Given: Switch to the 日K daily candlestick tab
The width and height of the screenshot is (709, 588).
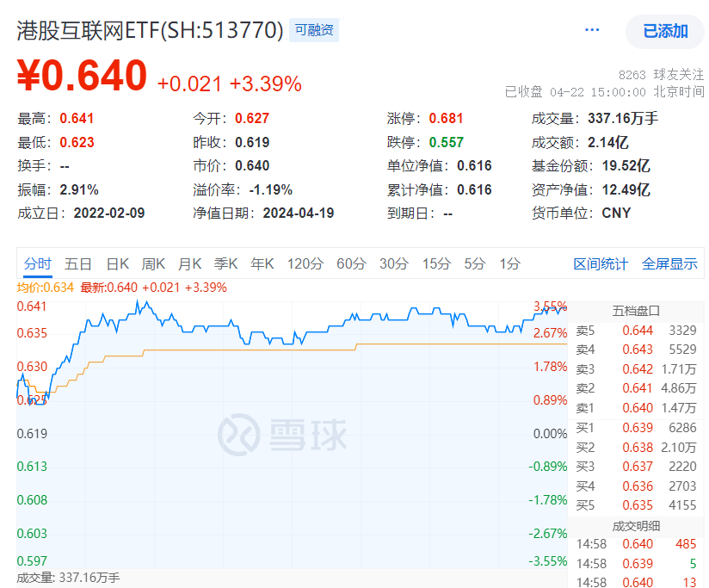Looking at the screenshot, I should tap(114, 264).
